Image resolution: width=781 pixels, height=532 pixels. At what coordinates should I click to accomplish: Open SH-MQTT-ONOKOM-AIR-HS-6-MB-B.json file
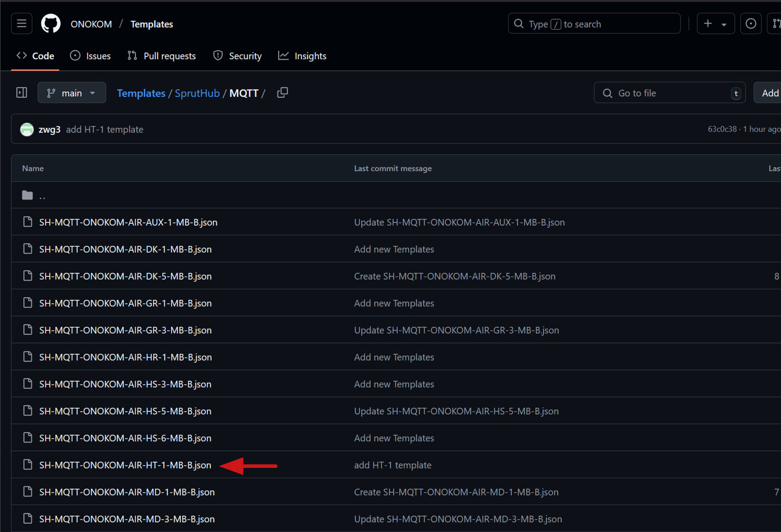[x=125, y=438]
